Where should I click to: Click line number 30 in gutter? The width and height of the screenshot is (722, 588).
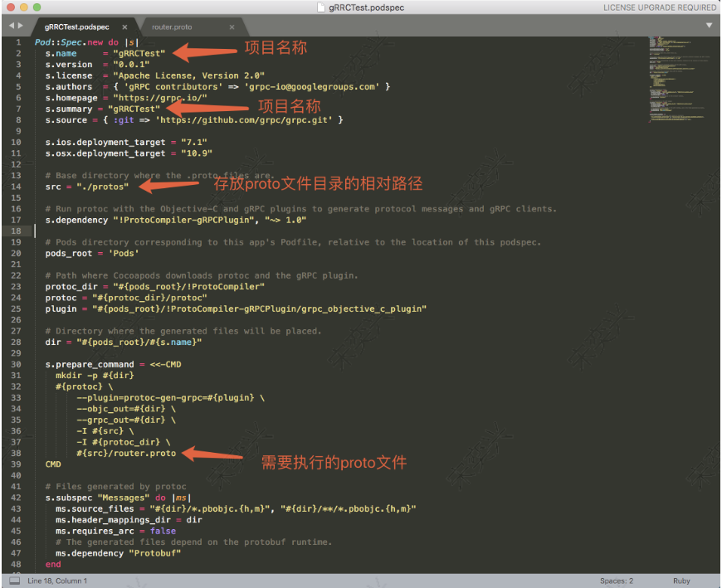click(x=16, y=364)
